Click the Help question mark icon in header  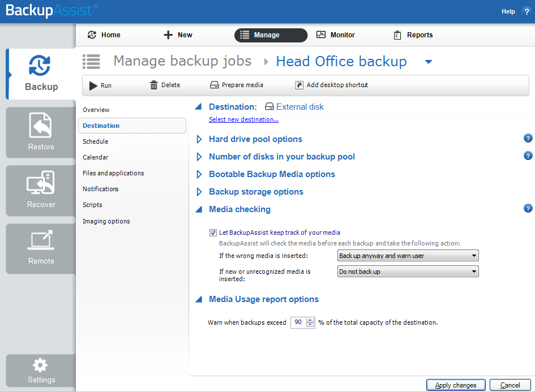coord(527,11)
